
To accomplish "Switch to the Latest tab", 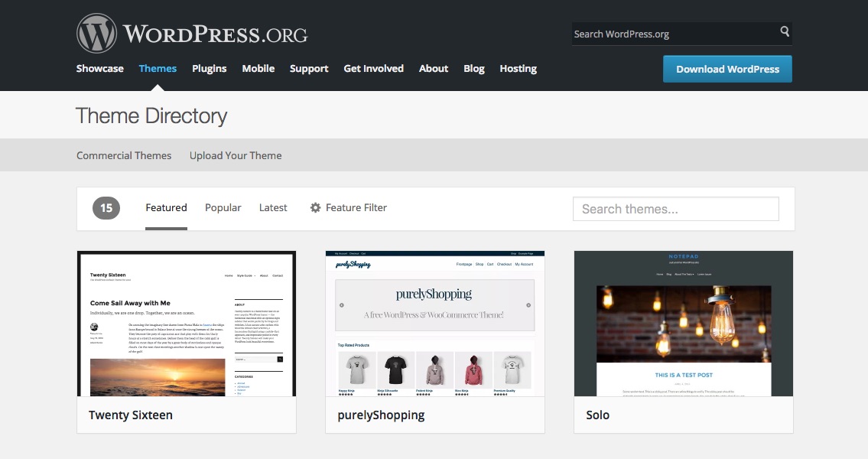I will 273,207.
